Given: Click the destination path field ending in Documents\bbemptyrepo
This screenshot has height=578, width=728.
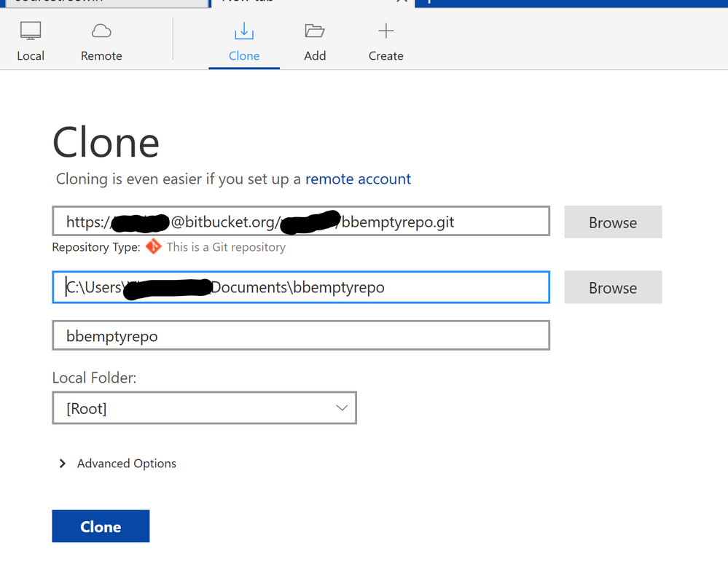Looking at the screenshot, I should (x=301, y=287).
